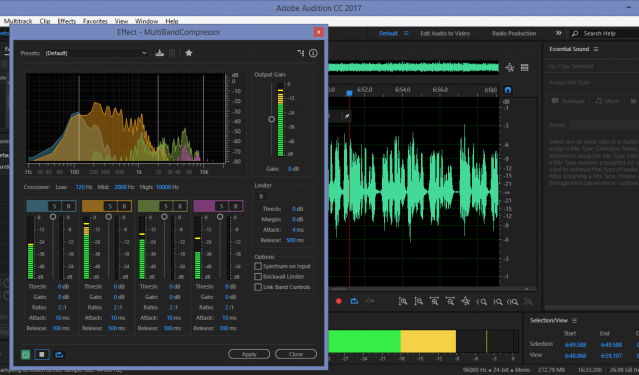The image size is (639, 375).
Task: Enable the Spectrum on Input checkbox
Action: pyautogui.click(x=258, y=266)
